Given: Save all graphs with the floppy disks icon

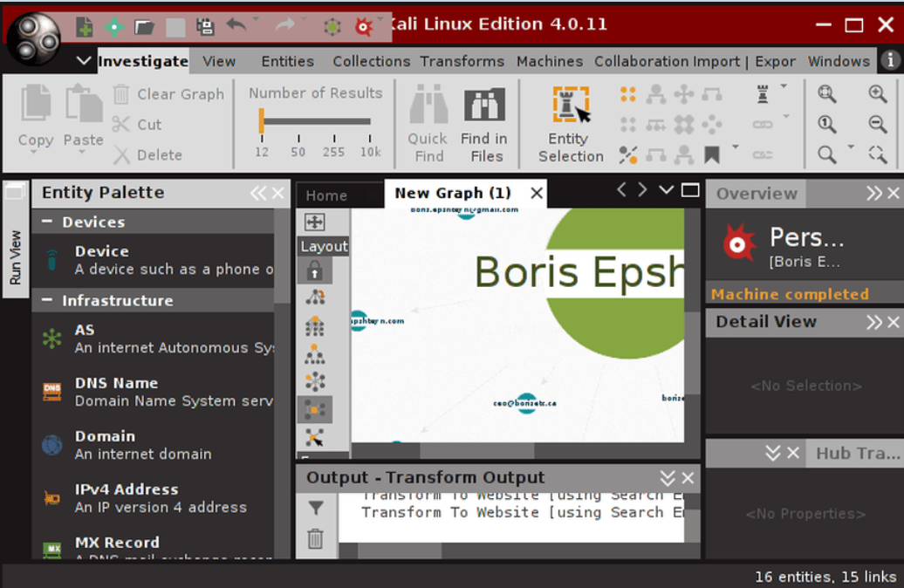Looking at the screenshot, I should pyautogui.click(x=205, y=26).
